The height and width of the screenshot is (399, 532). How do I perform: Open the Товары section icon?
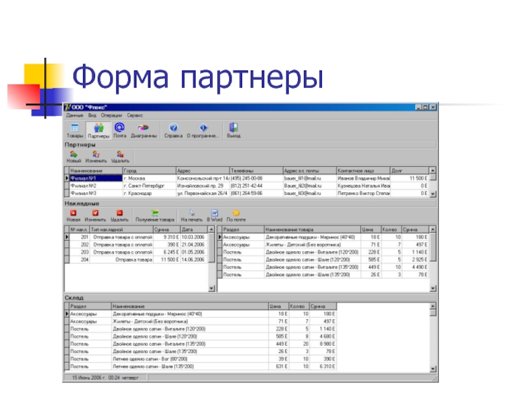[74, 130]
